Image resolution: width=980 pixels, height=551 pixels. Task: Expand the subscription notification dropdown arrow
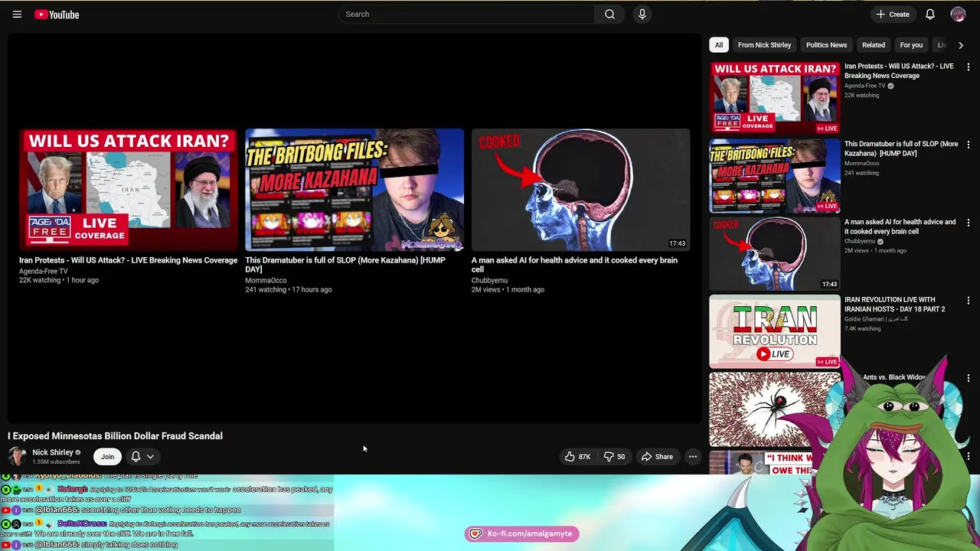coord(150,457)
